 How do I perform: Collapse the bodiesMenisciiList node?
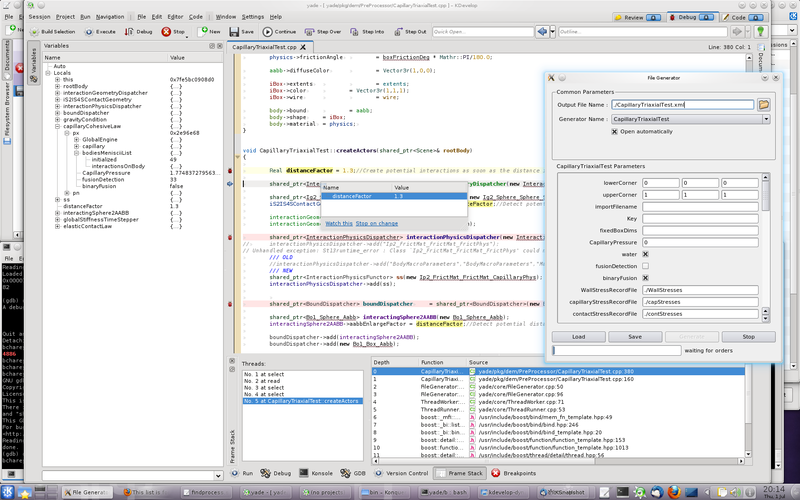[77, 153]
